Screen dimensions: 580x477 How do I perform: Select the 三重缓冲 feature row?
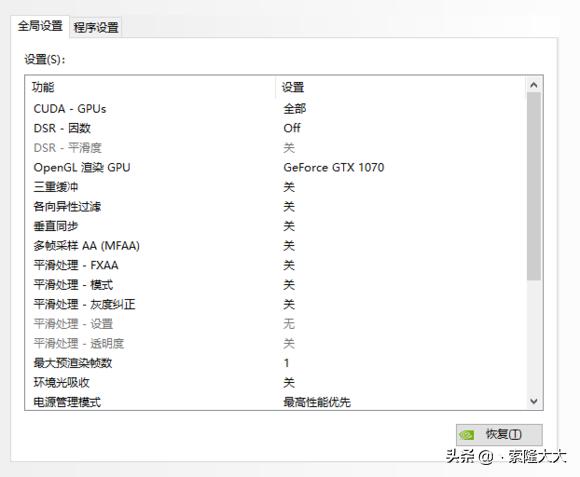[276, 187]
